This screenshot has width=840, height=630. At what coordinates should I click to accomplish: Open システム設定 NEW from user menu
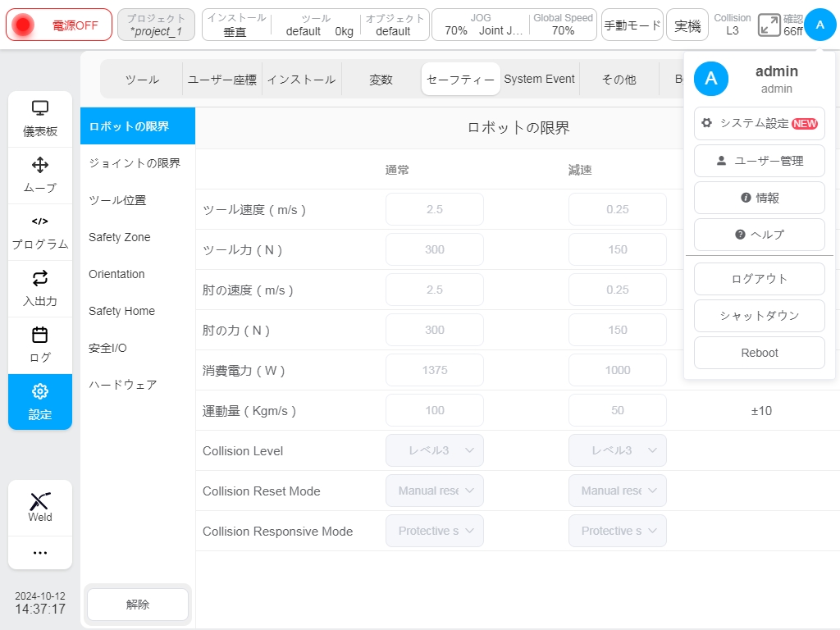point(759,124)
